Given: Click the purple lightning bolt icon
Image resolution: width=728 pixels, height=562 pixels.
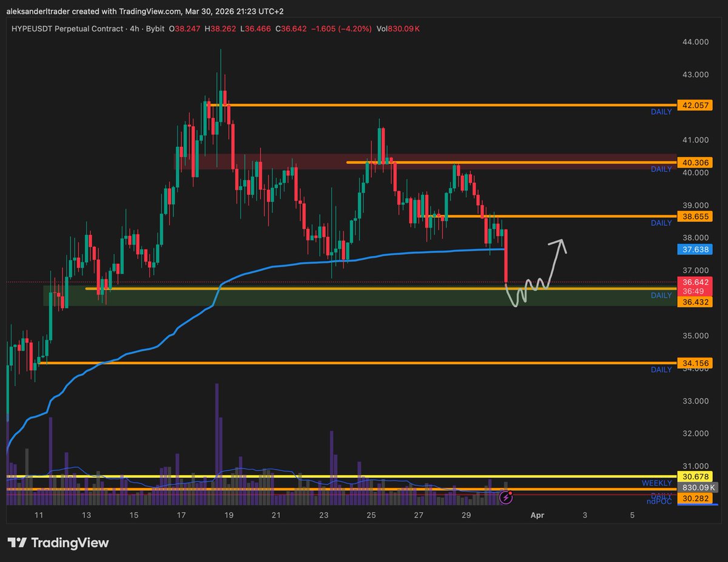Looking at the screenshot, I should click(507, 498).
